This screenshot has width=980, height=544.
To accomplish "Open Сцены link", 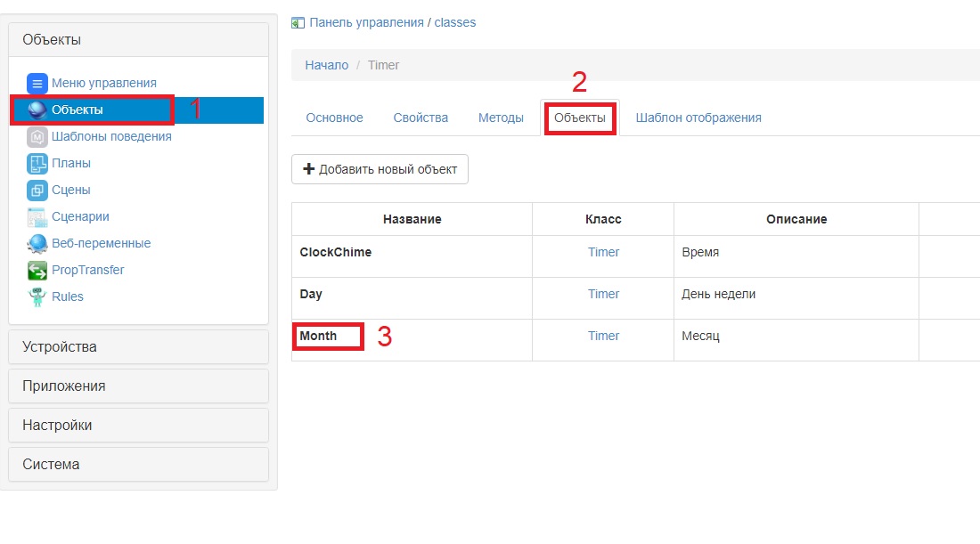I will point(71,190).
